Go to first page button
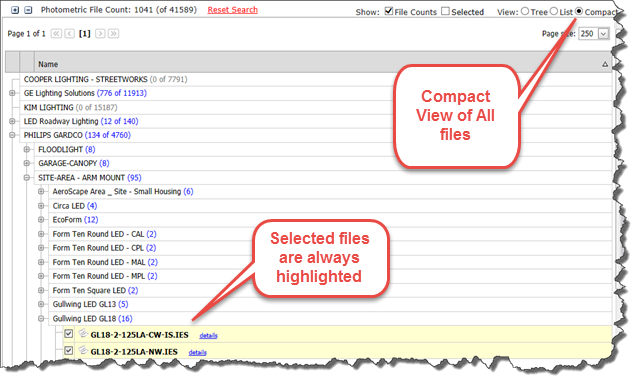640x384 pixels. [56, 33]
